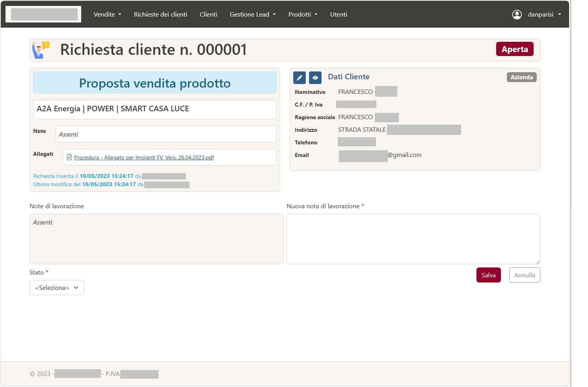
Task: Expand the Gestione Lead menu
Action: click(x=253, y=15)
